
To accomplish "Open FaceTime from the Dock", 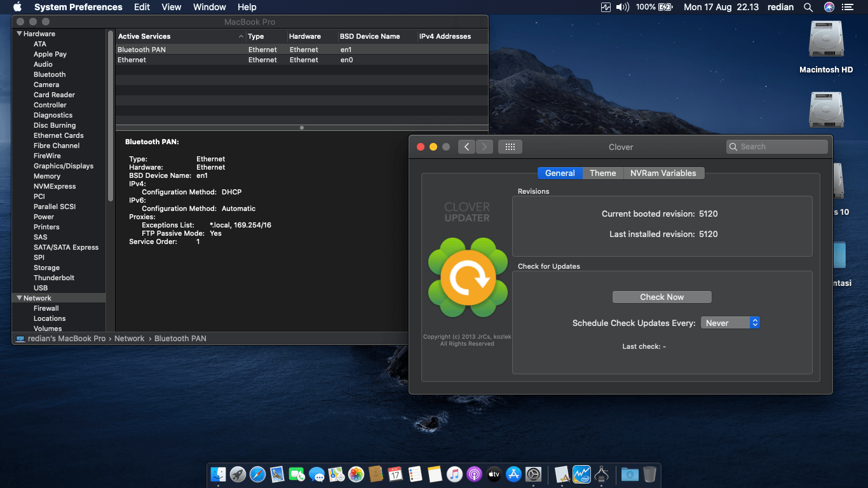I will (x=297, y=474).
